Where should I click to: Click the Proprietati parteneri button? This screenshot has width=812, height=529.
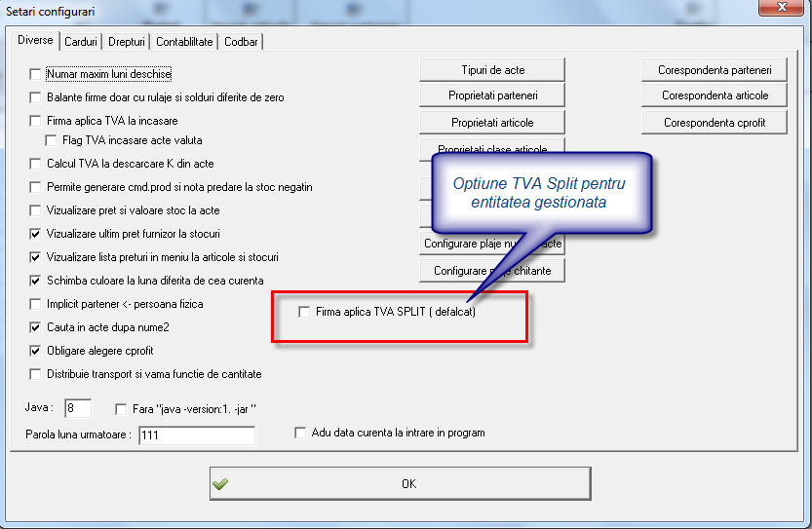pos(492,95)
